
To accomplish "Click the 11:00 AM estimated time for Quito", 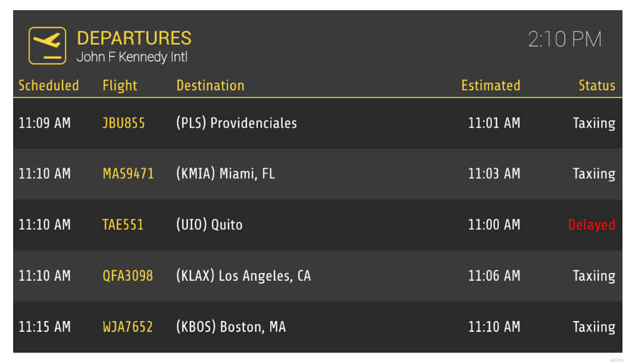I will coord(494,225).
